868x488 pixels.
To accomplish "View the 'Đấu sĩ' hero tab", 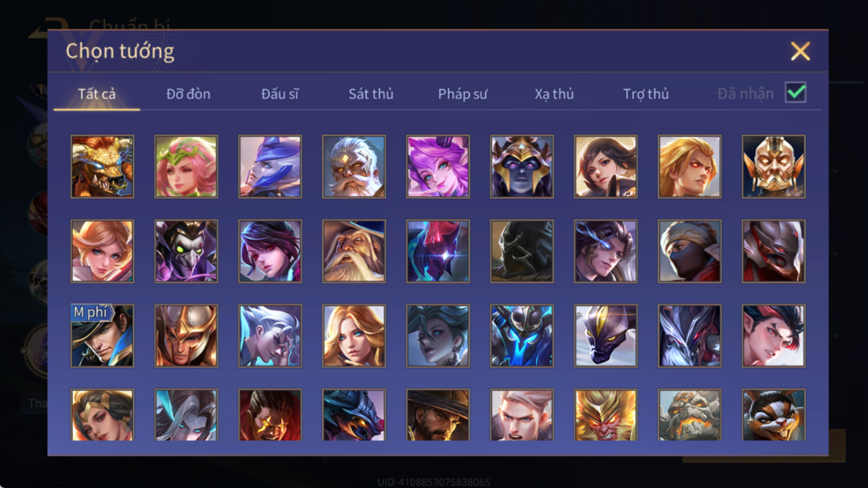I will pyautogui.click(x=280, y=94).
